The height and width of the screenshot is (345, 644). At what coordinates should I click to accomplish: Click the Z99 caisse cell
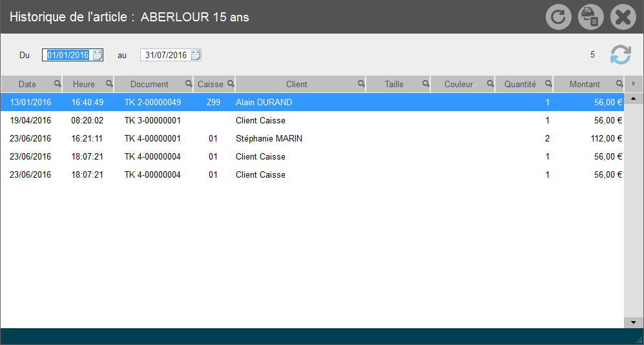pos(213,102)
